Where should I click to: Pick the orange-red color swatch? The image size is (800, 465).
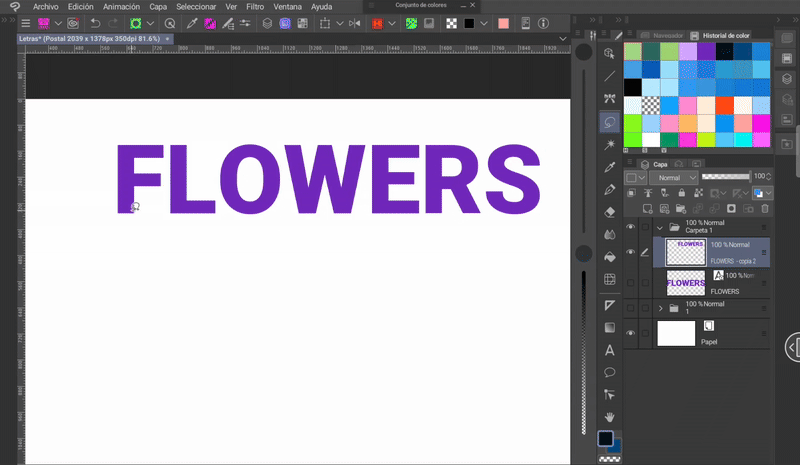tap(723, 105)
